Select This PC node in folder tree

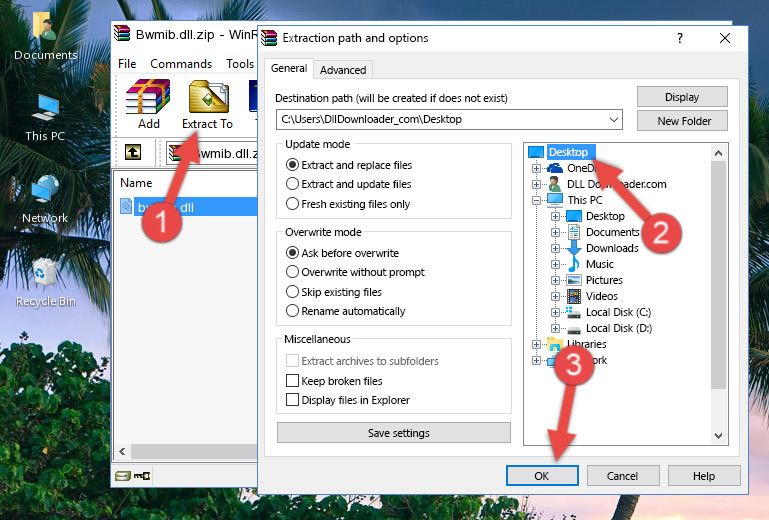pyautogui.click(x=585, y=200)
